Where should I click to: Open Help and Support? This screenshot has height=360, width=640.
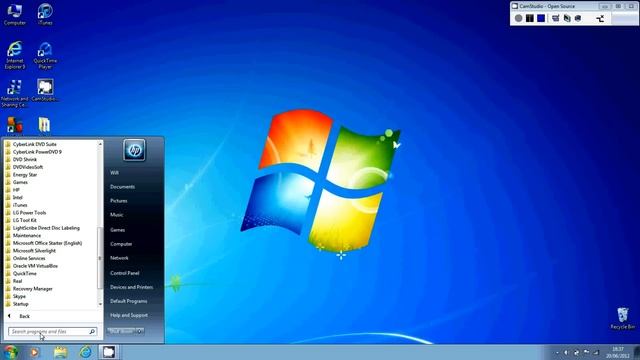pos(129,316)
